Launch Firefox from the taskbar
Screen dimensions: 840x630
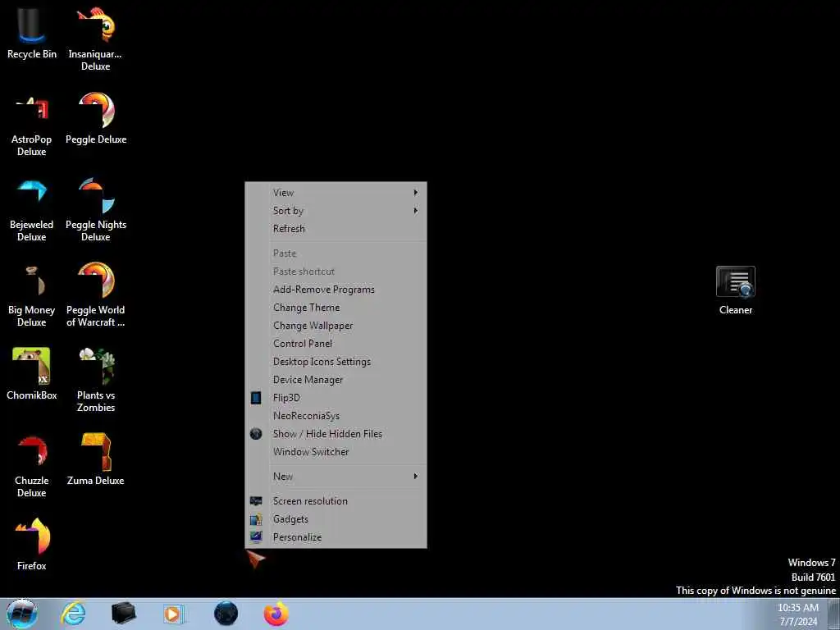(276, 614)
